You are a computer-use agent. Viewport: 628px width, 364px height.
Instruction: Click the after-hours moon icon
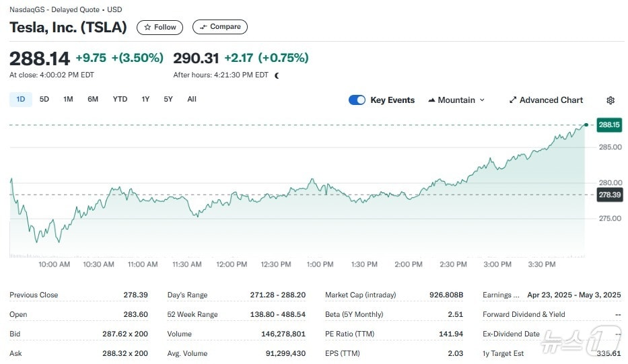click(x=277, y=75)
